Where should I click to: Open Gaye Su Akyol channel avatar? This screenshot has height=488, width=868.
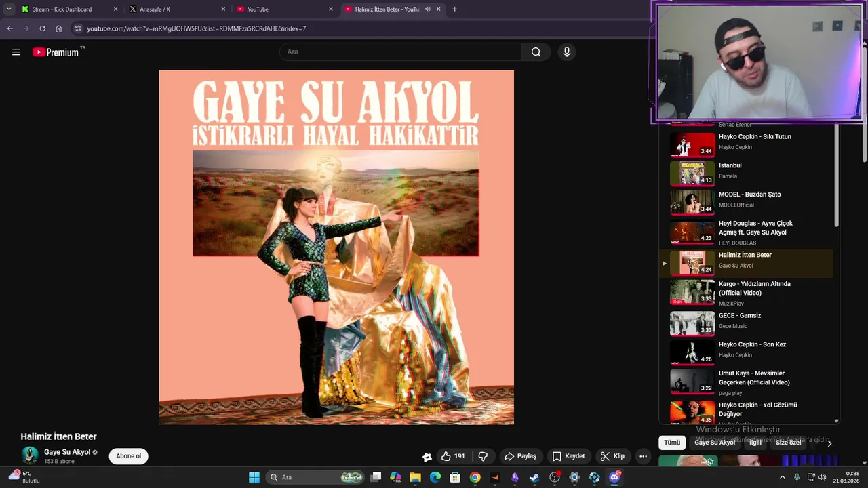tap(30, 455)
